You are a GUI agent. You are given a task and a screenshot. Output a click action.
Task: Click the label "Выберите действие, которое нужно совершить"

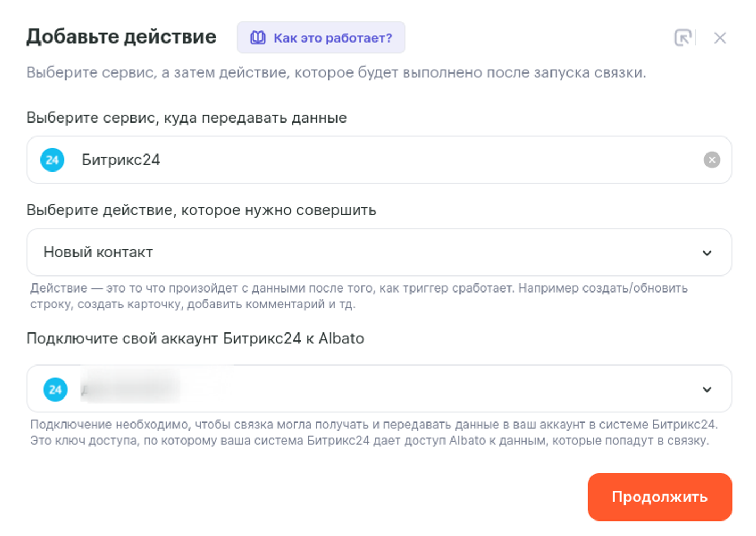201,210
